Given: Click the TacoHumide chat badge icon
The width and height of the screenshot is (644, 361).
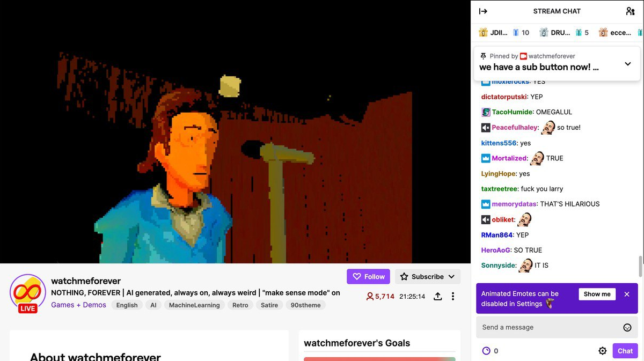Looking at the screenshot, I should pyautogui.click(x=486, y=112).
